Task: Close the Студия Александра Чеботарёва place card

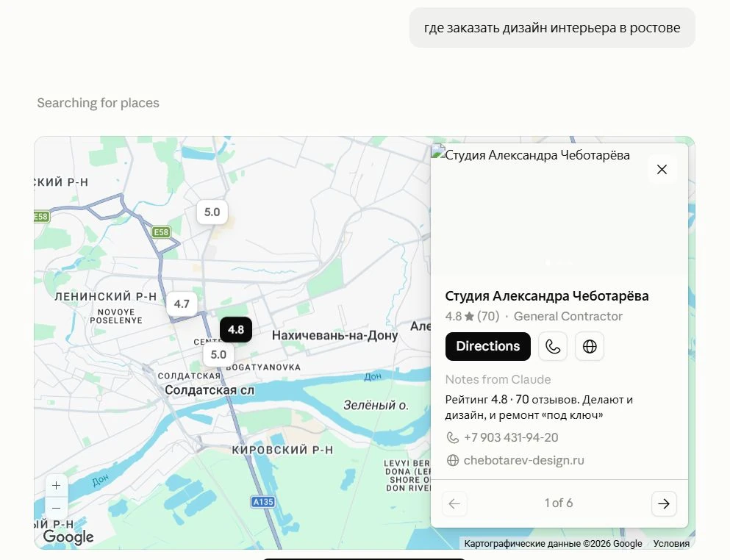Action: point(662,170)
